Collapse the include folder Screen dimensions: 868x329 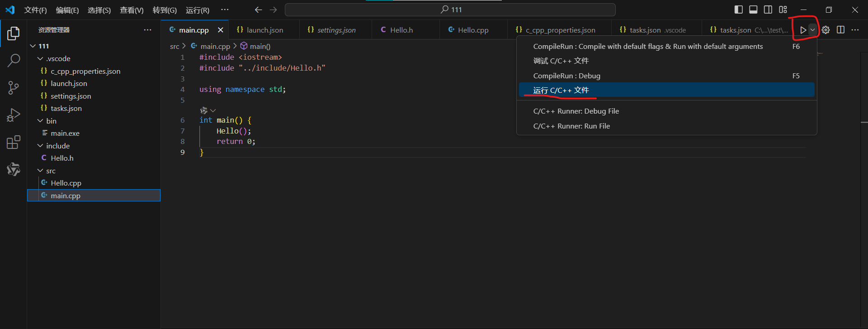[40, 146]
